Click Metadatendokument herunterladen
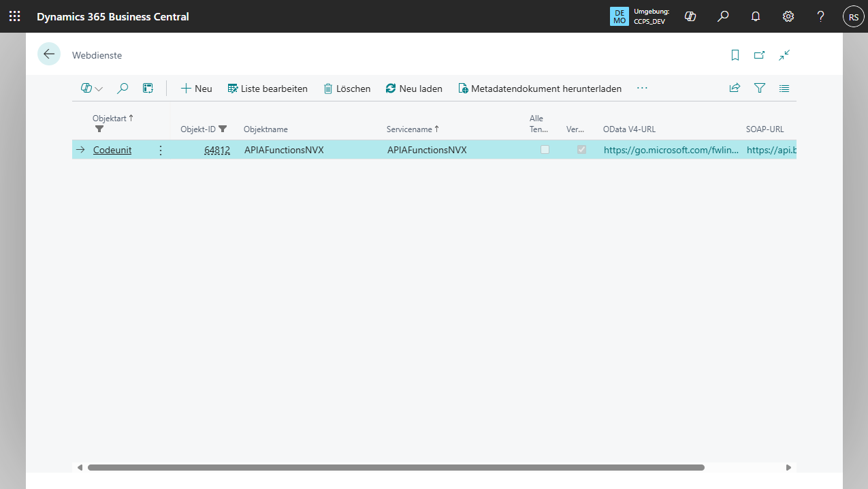 (540, 89)
